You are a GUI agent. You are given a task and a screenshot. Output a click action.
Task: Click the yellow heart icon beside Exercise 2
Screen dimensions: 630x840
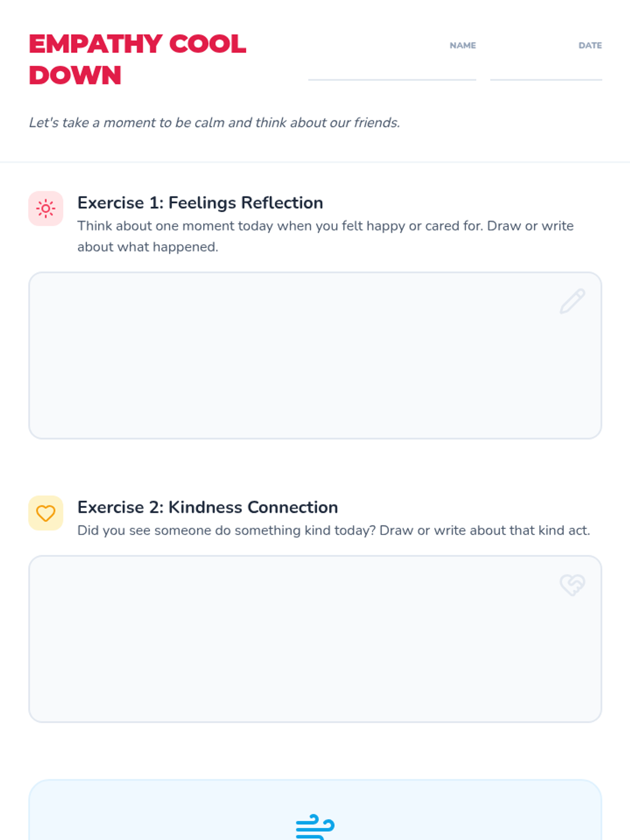click(46, 513)
